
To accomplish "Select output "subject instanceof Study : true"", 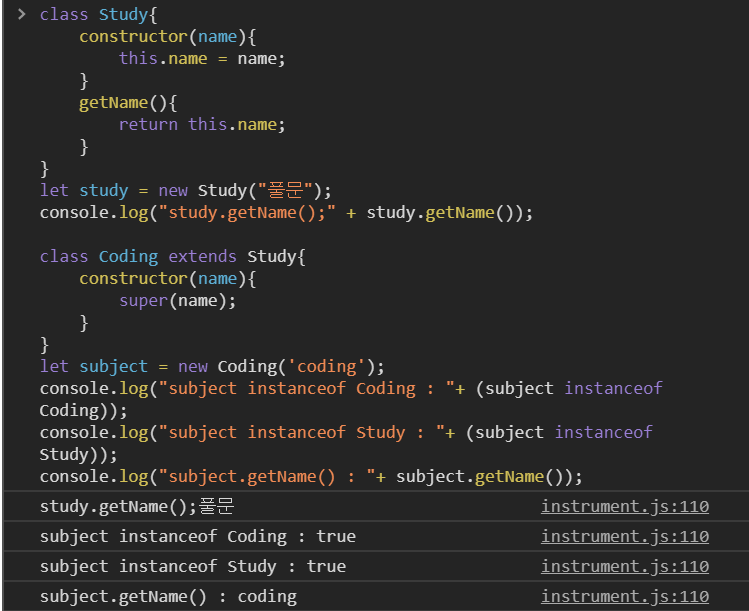I will click(193, 567).
